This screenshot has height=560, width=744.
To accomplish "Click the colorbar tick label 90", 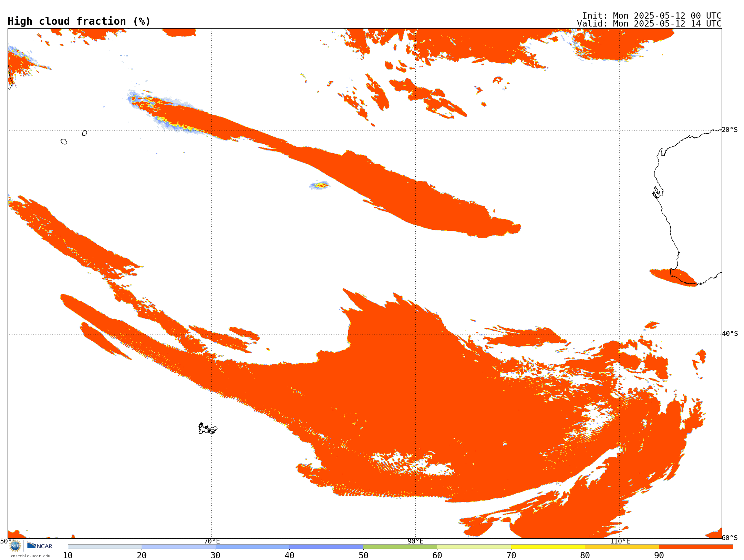I will [x=659, y=555].
